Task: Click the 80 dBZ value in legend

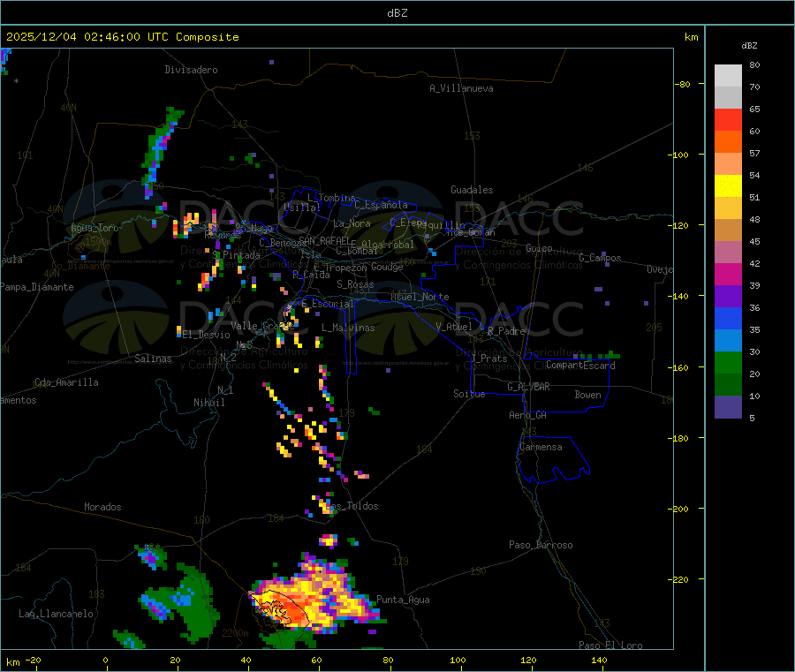Action: click(x=754, y=64)
